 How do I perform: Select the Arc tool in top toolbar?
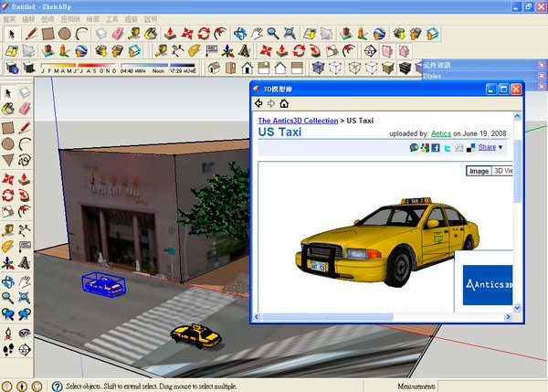coord(82,34)
